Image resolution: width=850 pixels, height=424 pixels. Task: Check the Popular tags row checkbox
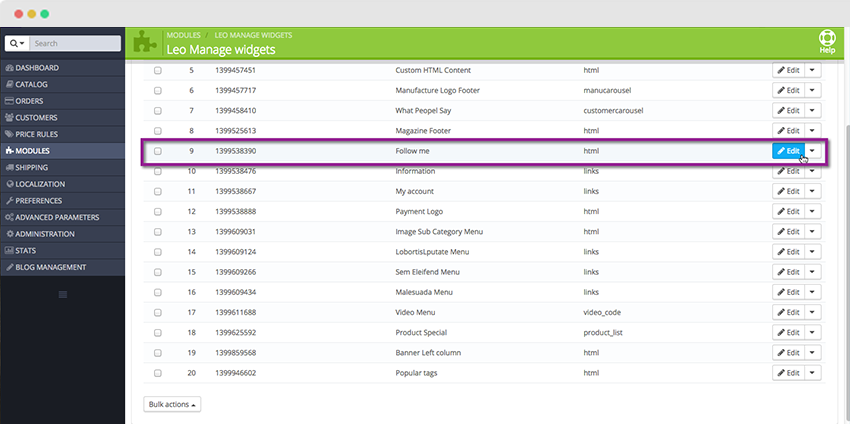tap(157, 373)
